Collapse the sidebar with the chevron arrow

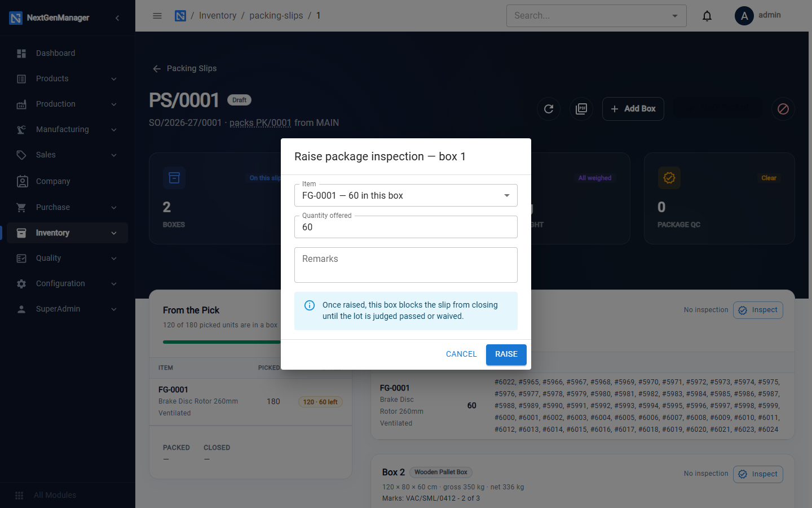[117, 18]
